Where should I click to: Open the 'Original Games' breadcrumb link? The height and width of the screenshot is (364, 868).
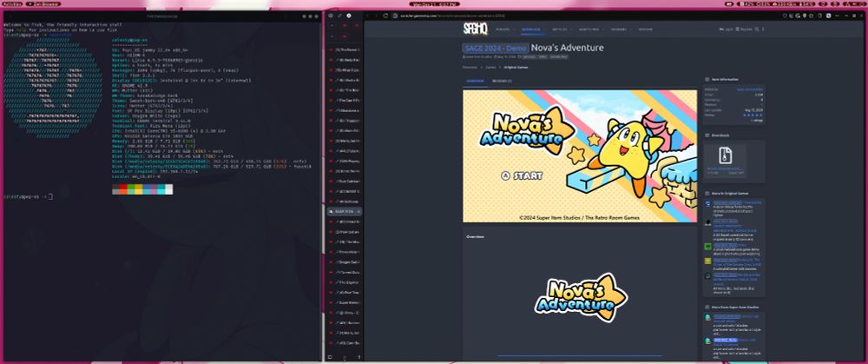click(516, 67)
